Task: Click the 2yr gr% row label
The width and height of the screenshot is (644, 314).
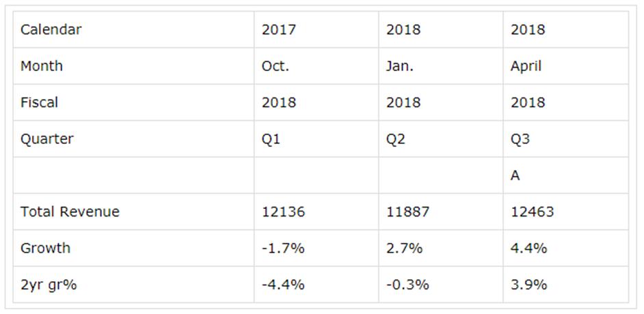Action: click(49, 285)
